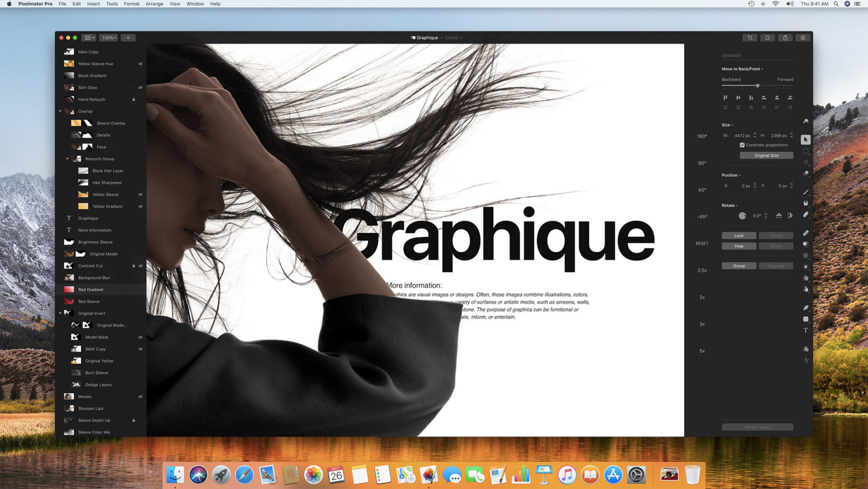The height and width of the screenshot is (489, 868).
Task: Open the Arrange menu in the menu bar
Action: pyautogui.click(x=154, y=4)
